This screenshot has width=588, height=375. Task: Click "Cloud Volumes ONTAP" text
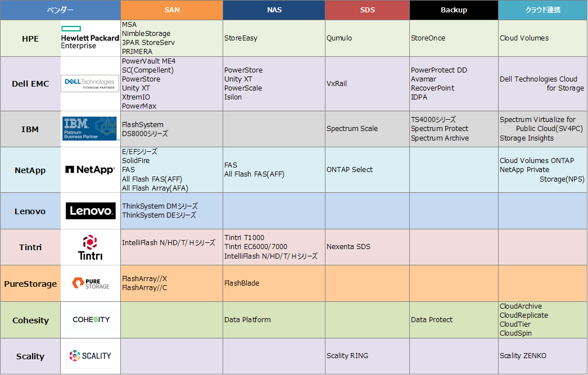pyautogui.click(x=537, y=160)
